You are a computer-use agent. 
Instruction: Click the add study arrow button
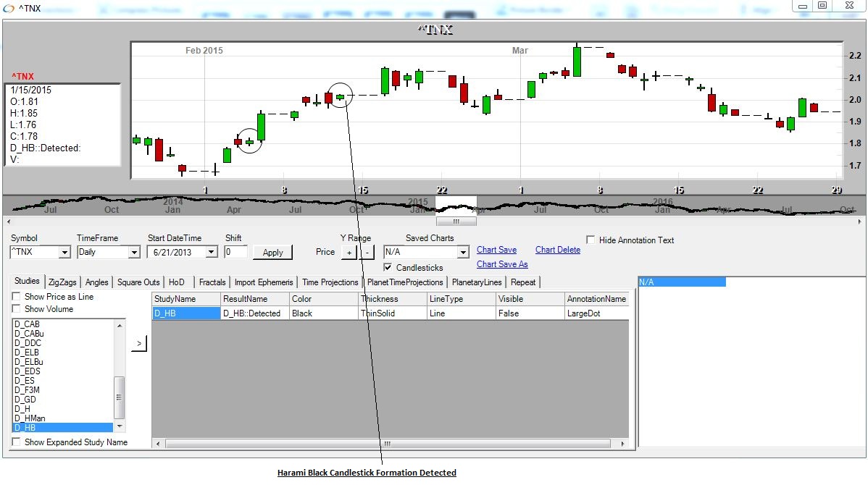pos(138,343)
